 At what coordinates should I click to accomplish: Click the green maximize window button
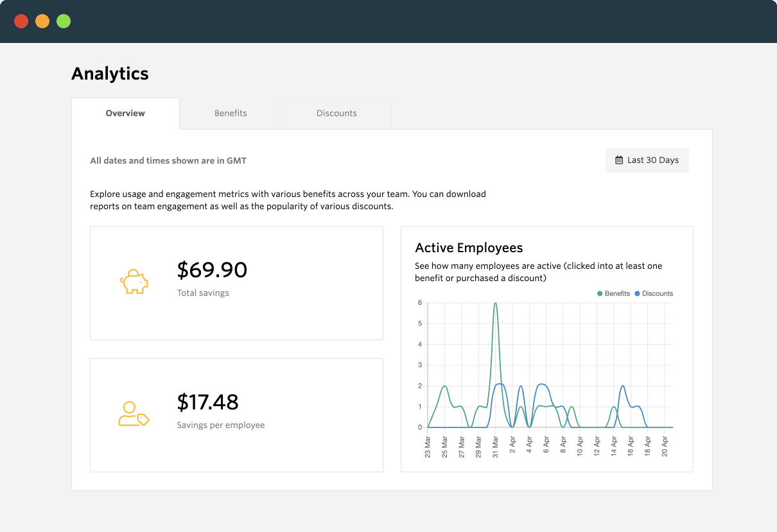(64, 21)
